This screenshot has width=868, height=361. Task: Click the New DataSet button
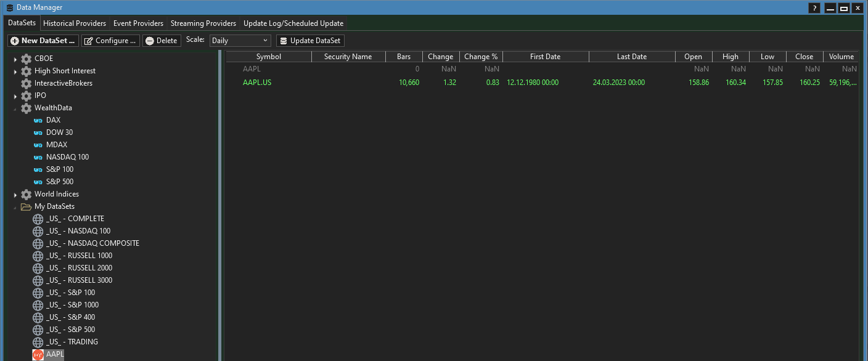tap(43, 41)
